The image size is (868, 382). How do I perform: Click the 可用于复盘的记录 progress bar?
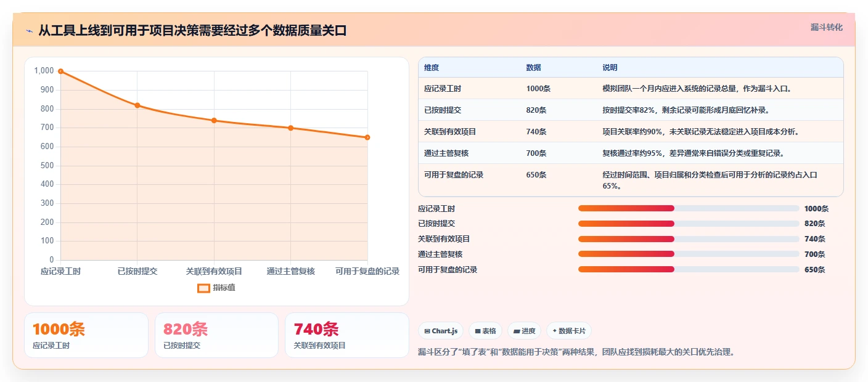coord(689,269)
